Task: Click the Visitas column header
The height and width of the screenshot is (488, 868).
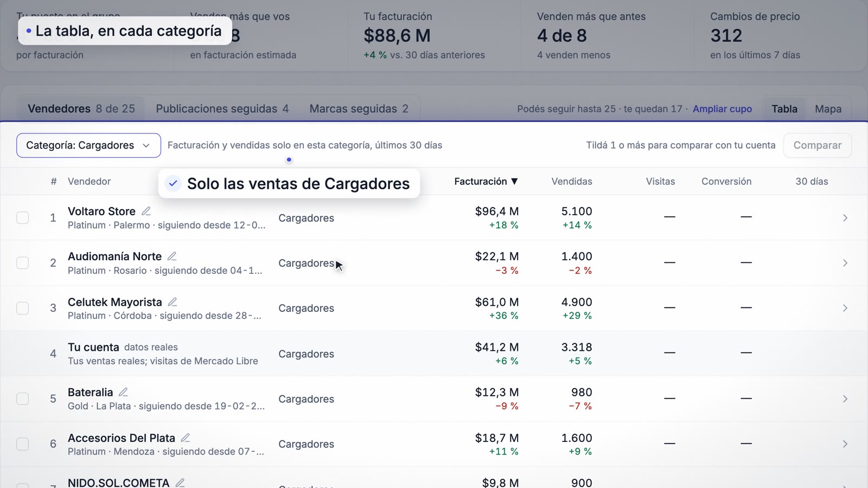Action: click(660, 182)
